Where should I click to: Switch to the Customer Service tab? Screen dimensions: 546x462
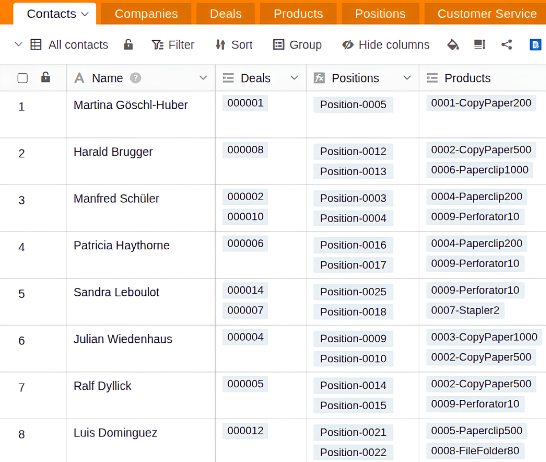[x=486, y=14]
